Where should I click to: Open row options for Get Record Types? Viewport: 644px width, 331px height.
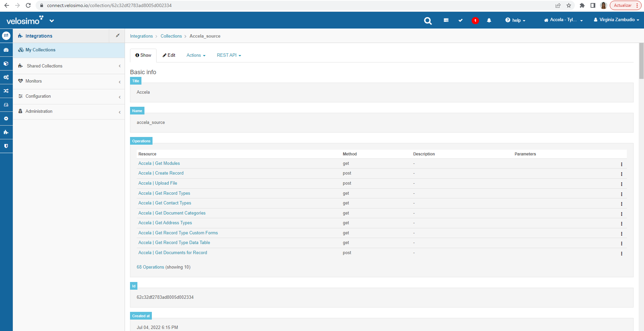pos(621,194)
